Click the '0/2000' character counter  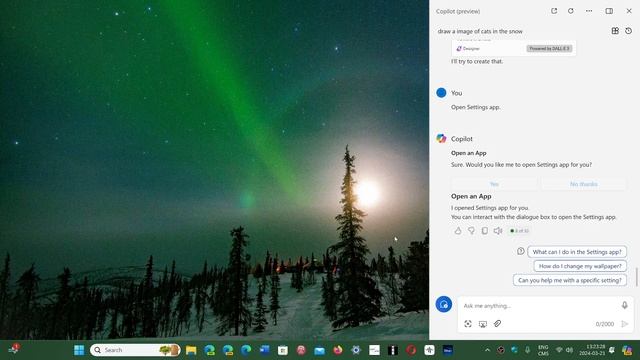click(604, 324)
